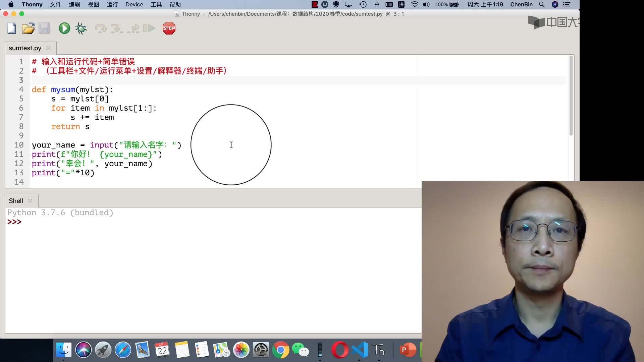Click the Time Machine menu bar icon
Viewport: 644px width, 362px height.
coord(363,4)
